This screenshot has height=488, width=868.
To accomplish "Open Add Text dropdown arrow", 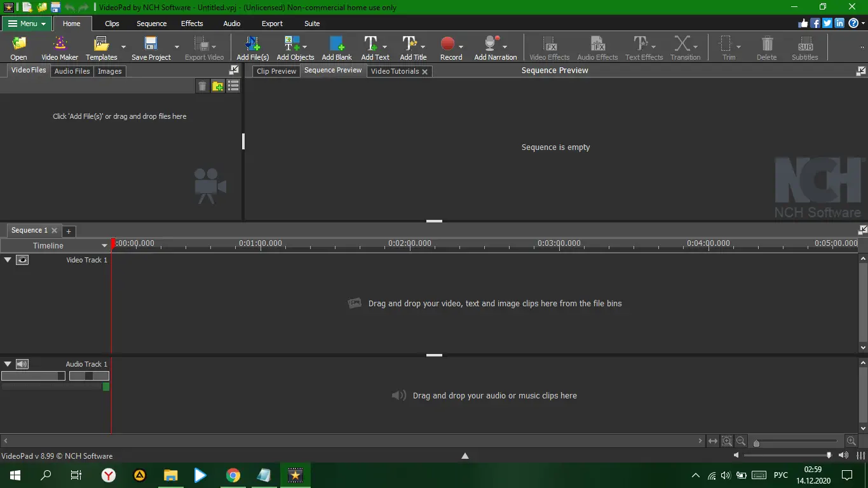I will point(384,47).
